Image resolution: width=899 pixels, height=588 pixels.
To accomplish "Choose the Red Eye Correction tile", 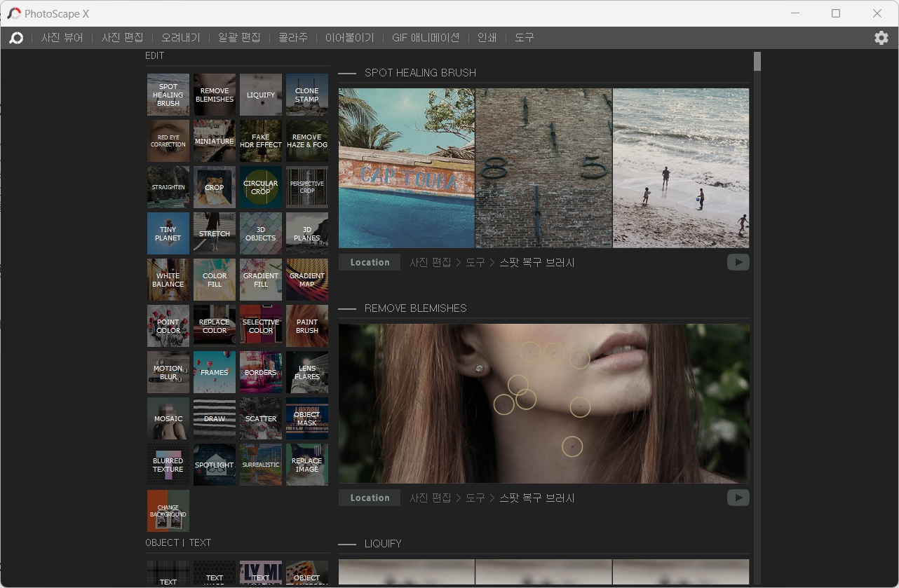I will click(168, 141).
